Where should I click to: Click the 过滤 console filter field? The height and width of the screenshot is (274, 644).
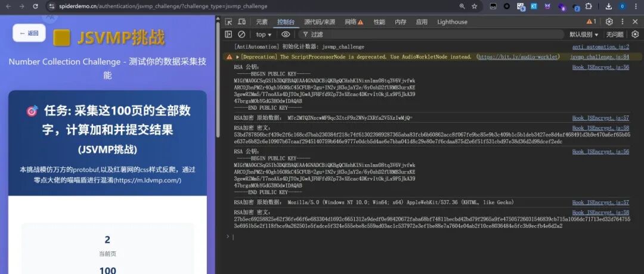[431, 35]
